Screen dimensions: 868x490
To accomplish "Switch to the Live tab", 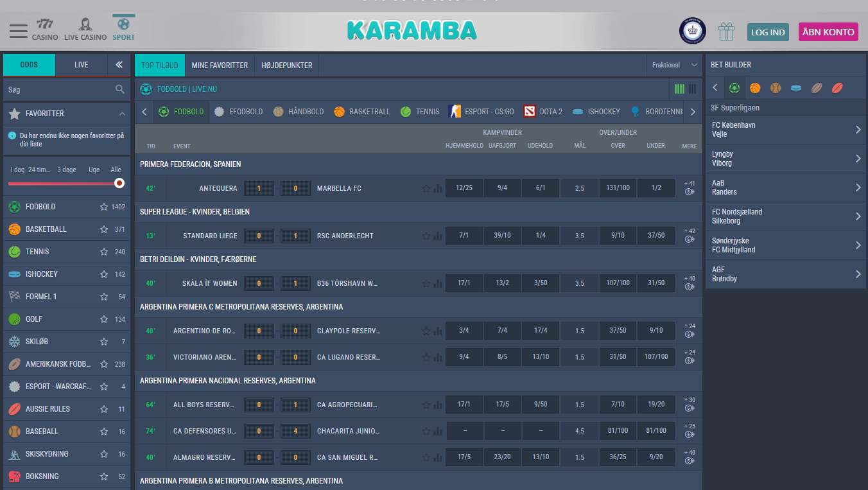I will (x=82, y=65).
